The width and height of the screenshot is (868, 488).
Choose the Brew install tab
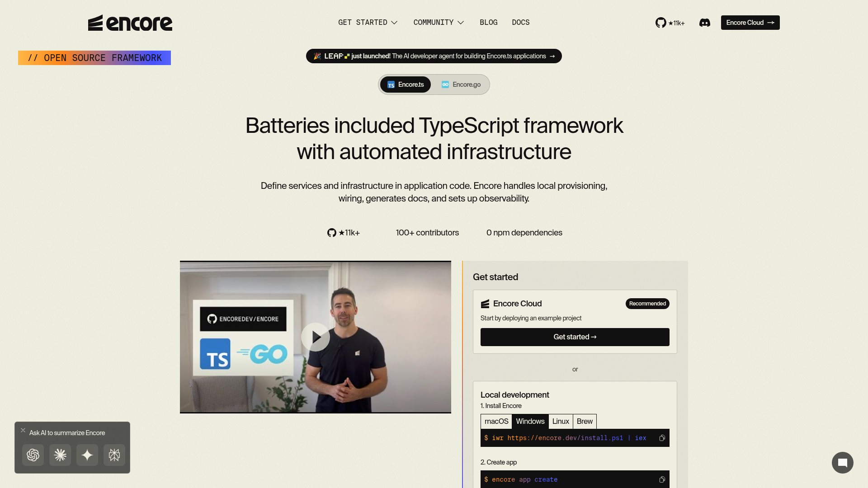(585, 421)
